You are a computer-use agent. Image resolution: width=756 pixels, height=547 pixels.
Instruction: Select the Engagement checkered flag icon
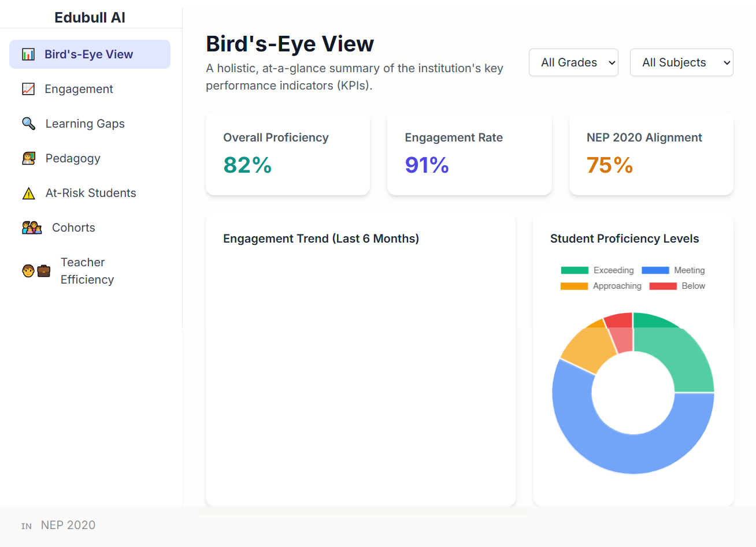28,88
